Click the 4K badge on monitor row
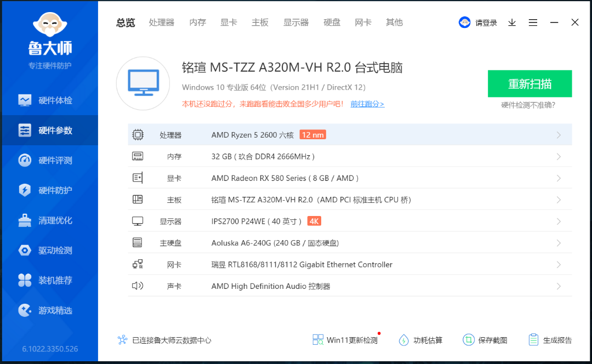The image size is (592, 364). pyautogui.click(x=314, y=221)
